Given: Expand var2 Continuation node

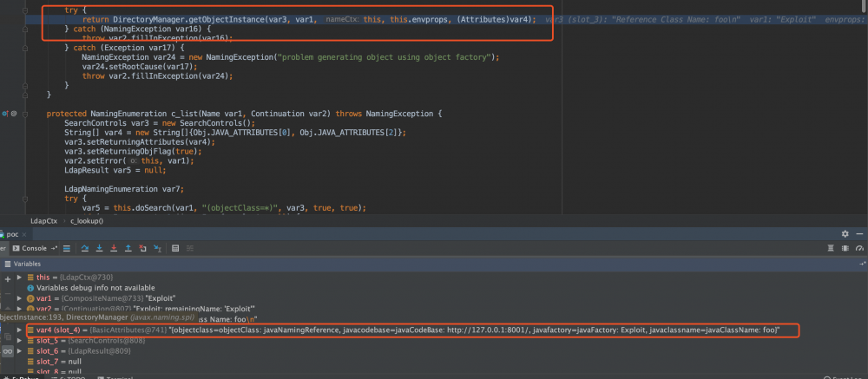Looking at the screenshot, I should point(19,309).
